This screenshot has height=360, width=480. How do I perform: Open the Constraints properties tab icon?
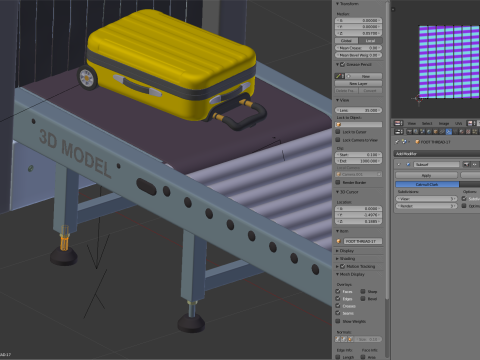coord(442,132)
